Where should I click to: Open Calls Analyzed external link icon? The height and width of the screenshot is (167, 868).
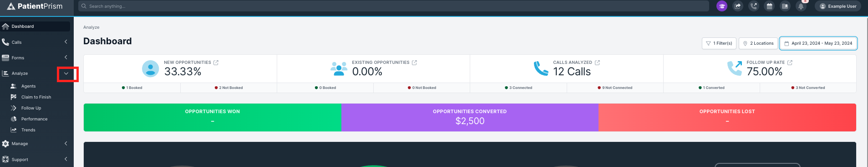597,63
